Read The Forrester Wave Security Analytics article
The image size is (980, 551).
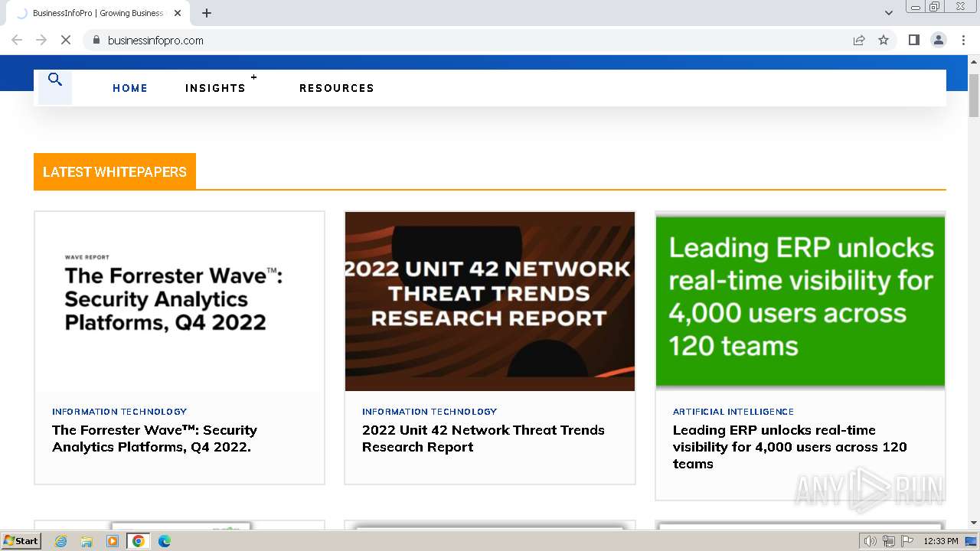pyautogui.click(x=155, y=439)
